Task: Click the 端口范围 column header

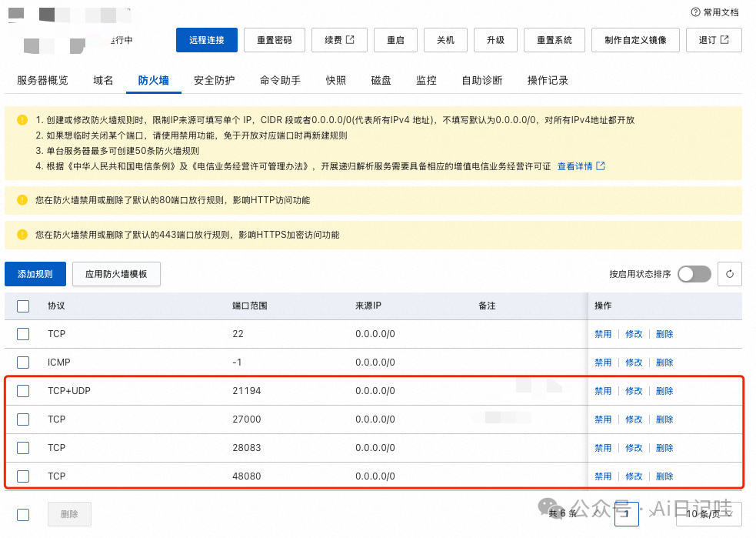Action: (x=250, y=306)
